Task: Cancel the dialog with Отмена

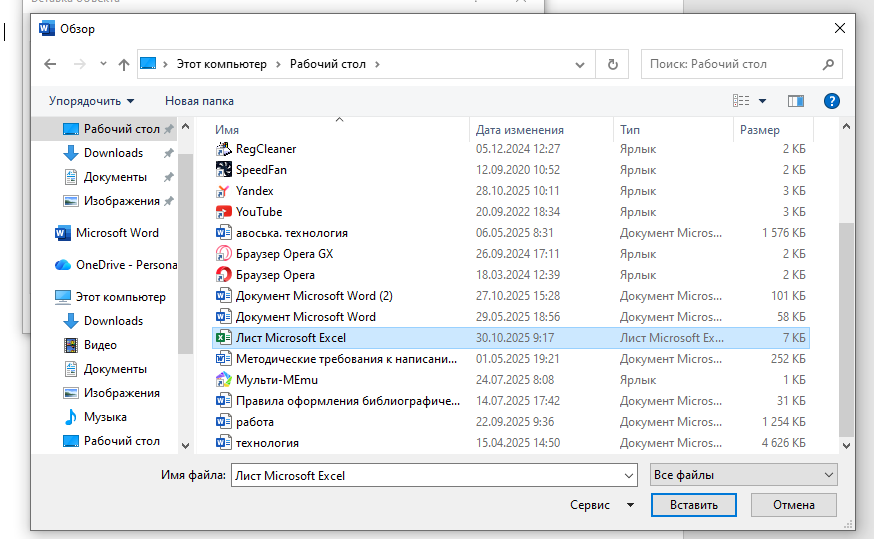Action: pos(794,505)
